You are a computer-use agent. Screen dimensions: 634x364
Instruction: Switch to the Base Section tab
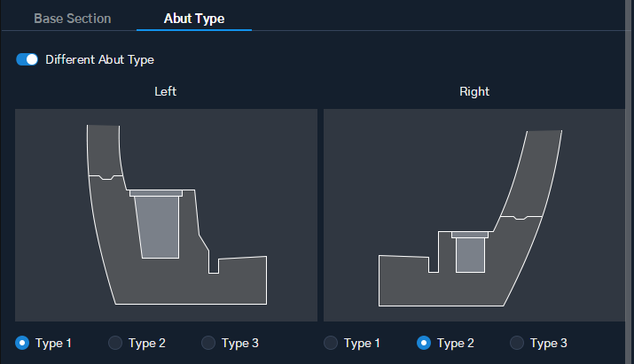(73, 19)
